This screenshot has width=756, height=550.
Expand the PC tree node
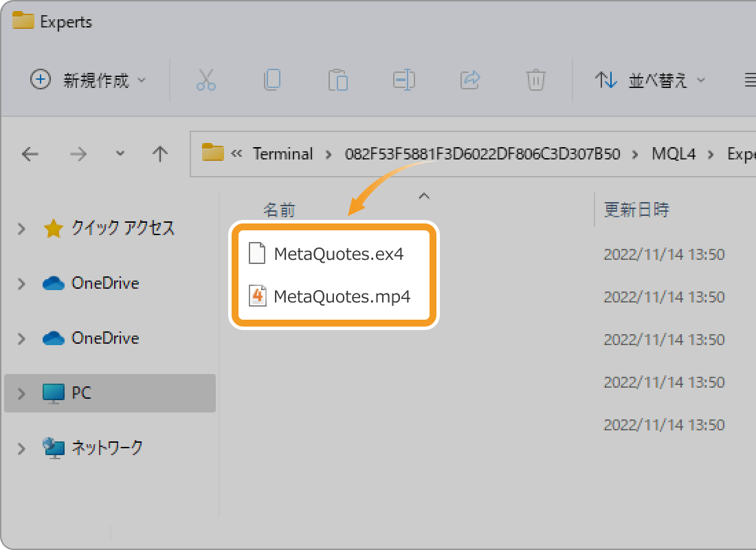21,394
